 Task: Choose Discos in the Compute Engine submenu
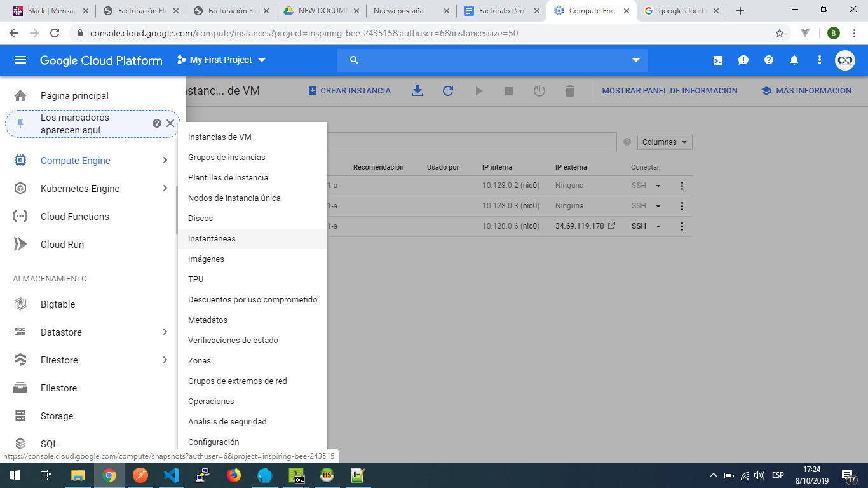(200, 219)
